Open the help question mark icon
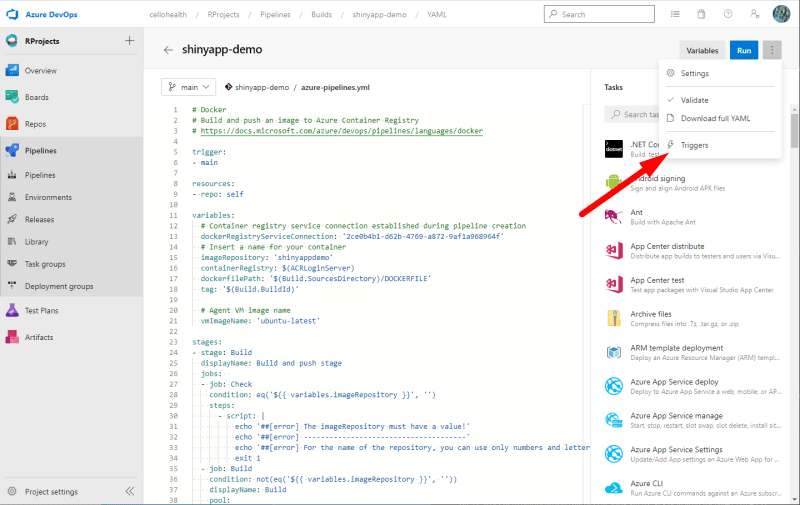 (728, 14)
